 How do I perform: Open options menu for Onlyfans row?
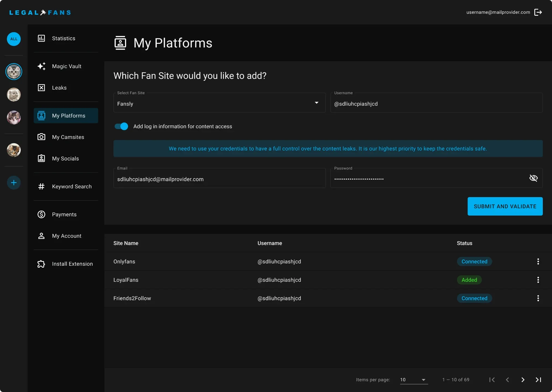click(538, 261)
